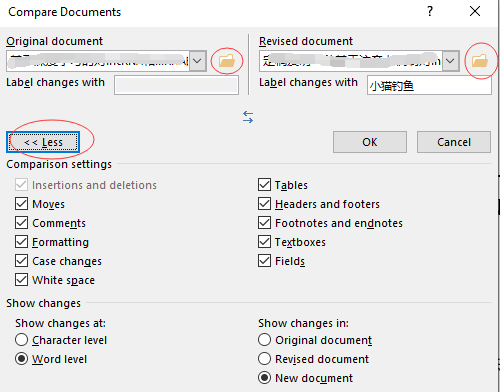Toggle the Headers and footers checkbox

[264, 204]
